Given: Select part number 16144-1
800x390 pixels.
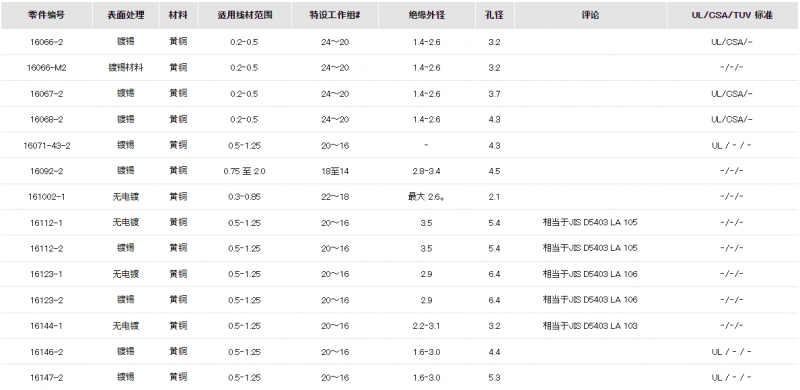Looking at the screenshot, I should click(46, 326).
